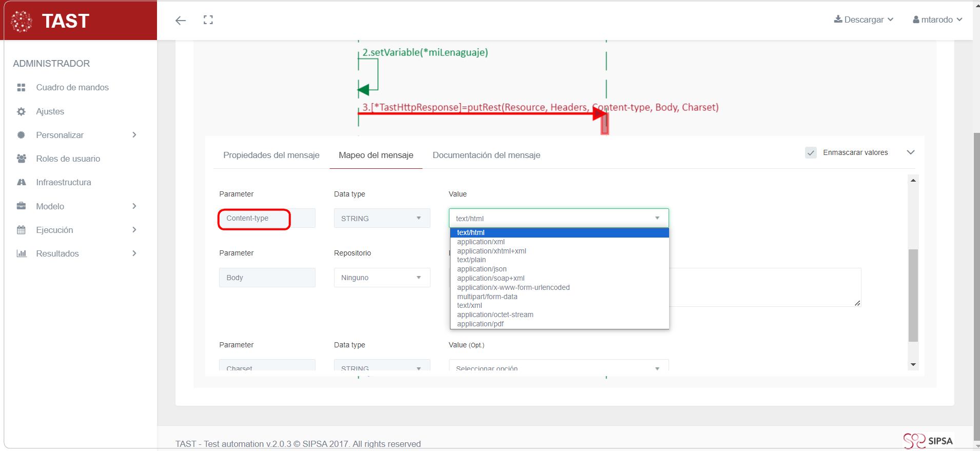
Task: Click the Ejecución calendar icon
Action: [x=21, y=230]
